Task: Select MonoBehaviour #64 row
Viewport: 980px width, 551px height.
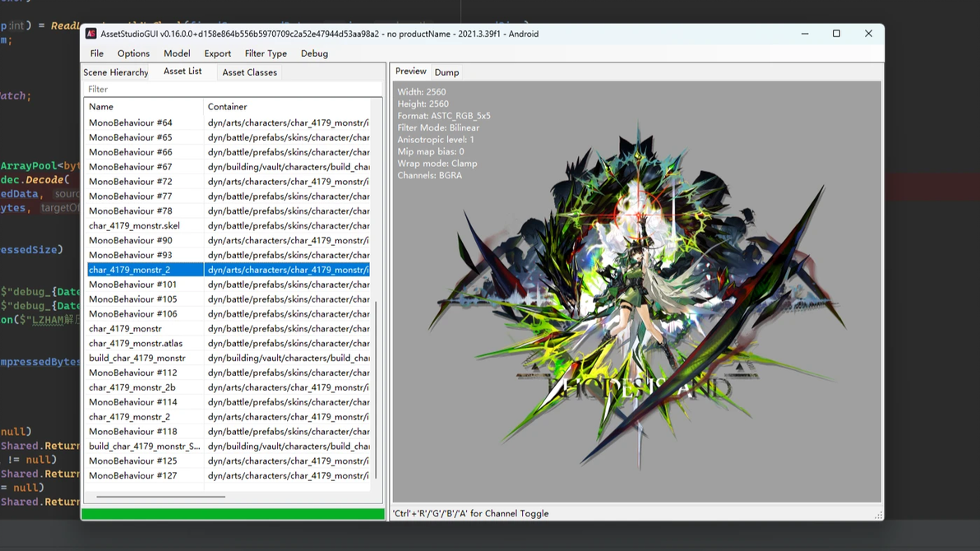Action: pyautogui.click(x=228, y=123)
